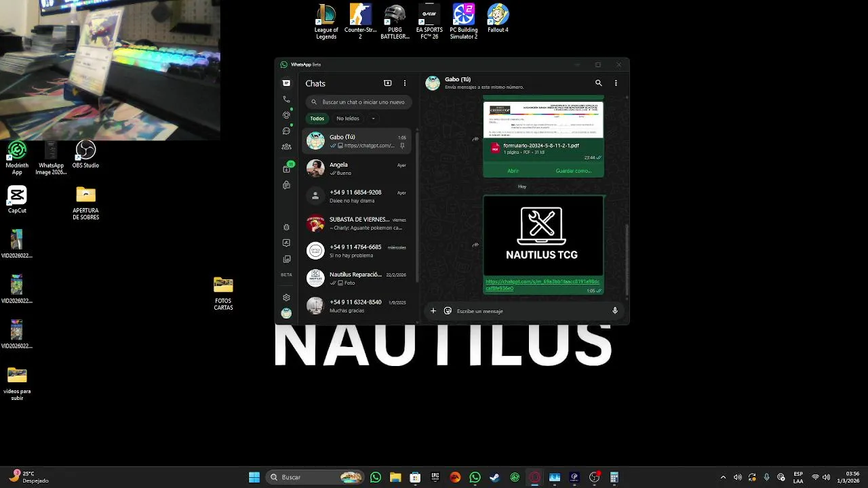Open chat with +54 9 11 4764-6685
Screen dimensions: 868x488
pos(358,251)
